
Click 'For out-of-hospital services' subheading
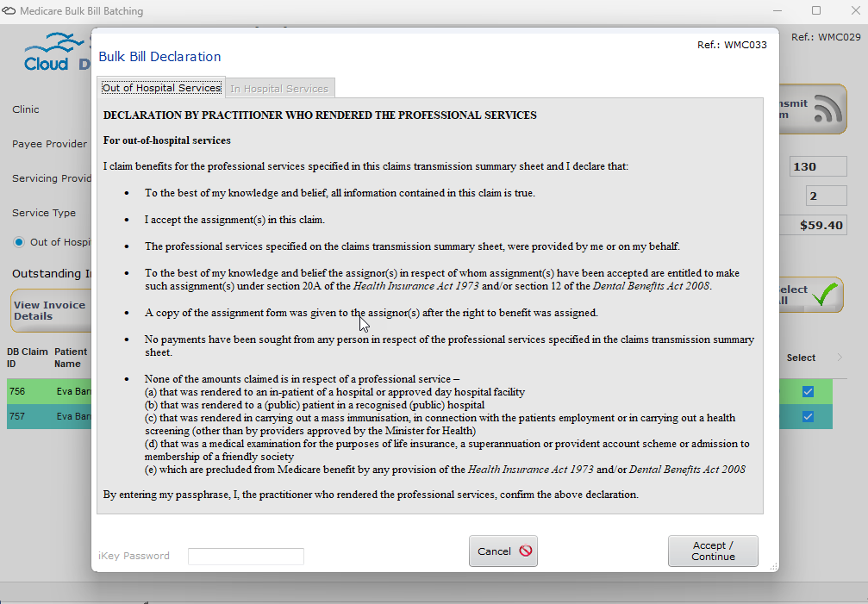tap(166, 140)
